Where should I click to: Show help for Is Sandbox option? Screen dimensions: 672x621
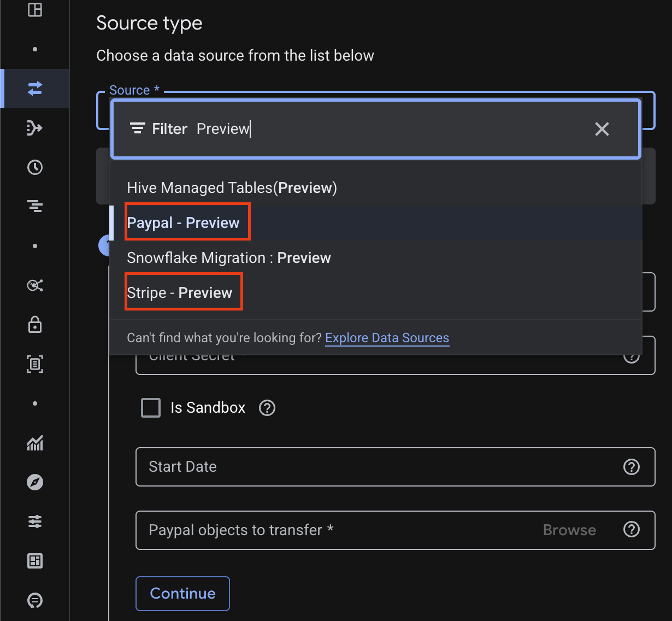point(267,408)
